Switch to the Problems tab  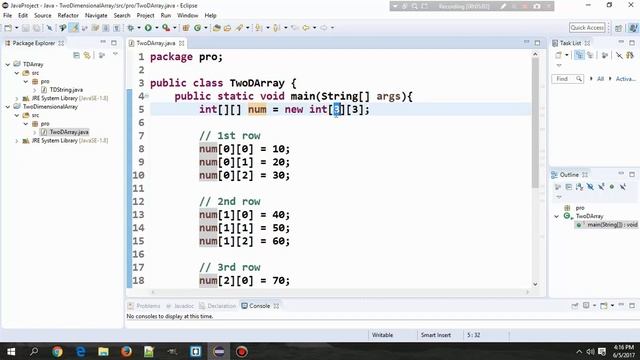click(x=144, y=306)
